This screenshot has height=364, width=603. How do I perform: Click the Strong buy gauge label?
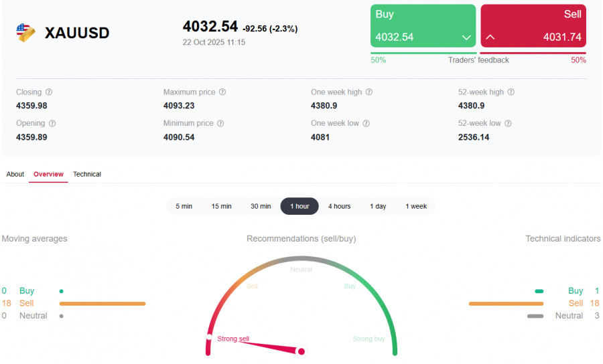click(x=368, y=339)
